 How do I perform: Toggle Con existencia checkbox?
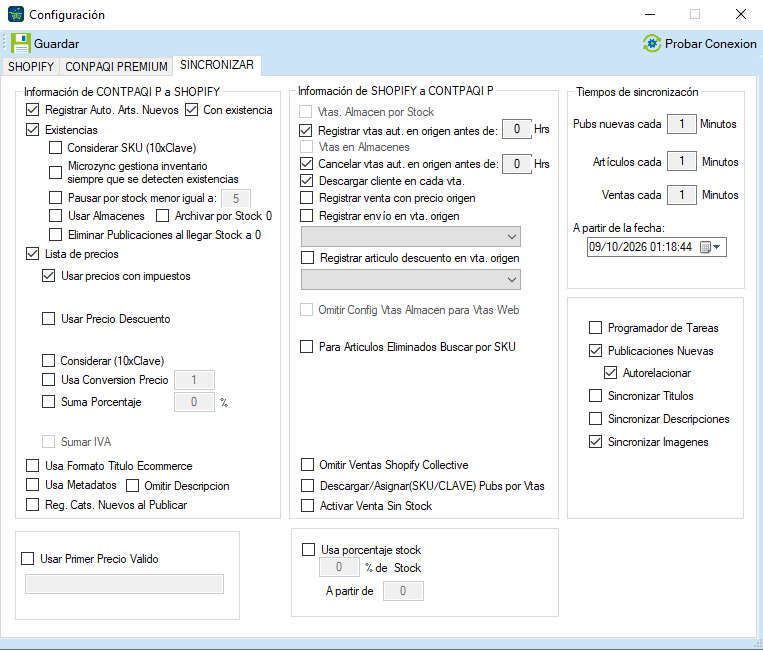192,110
